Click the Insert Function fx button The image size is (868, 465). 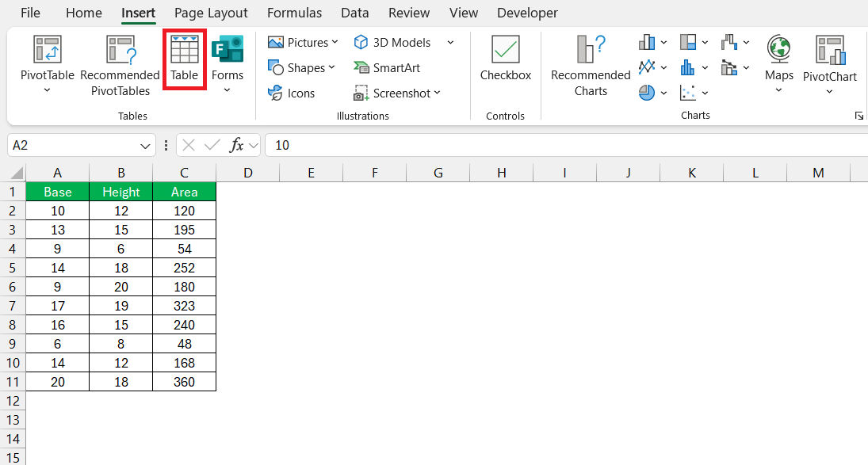[236, 146]
